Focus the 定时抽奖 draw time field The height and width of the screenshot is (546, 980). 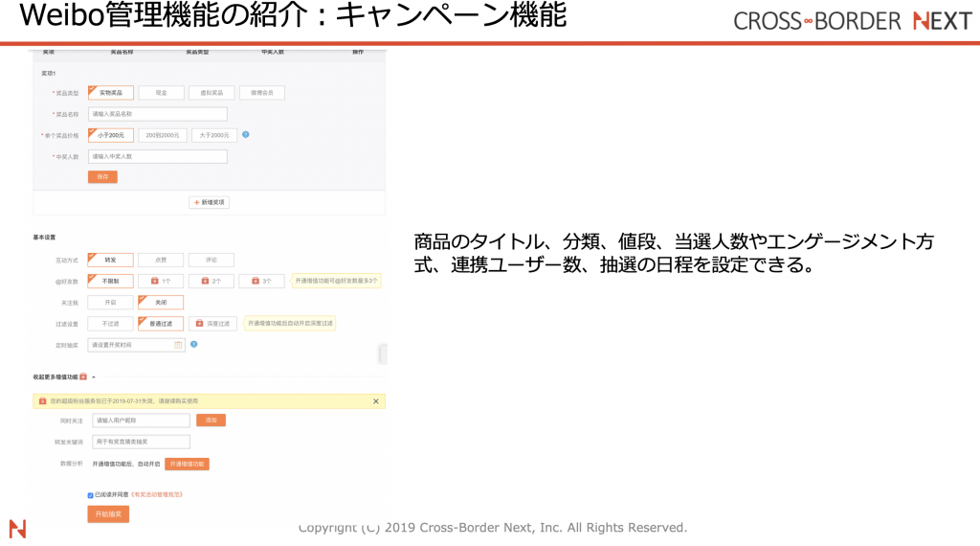pyautogui.click(x=136, y=345)
